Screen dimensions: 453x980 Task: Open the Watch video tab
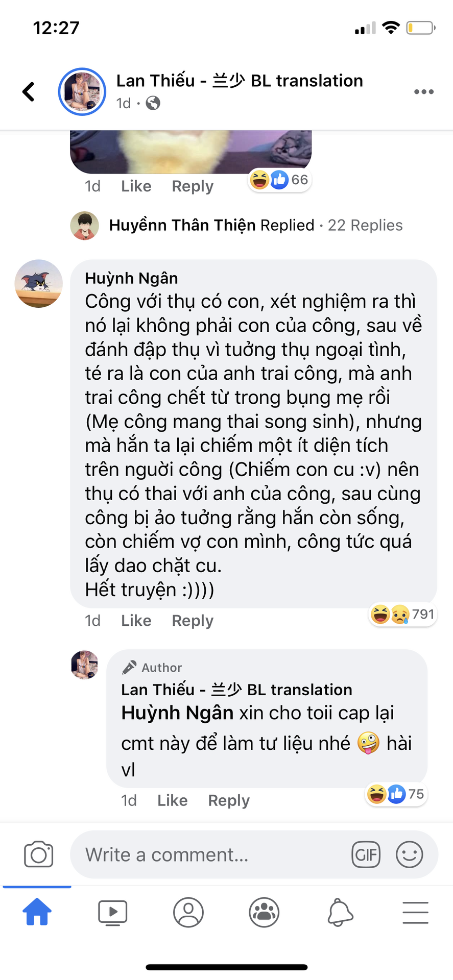[x=112, y=913]
